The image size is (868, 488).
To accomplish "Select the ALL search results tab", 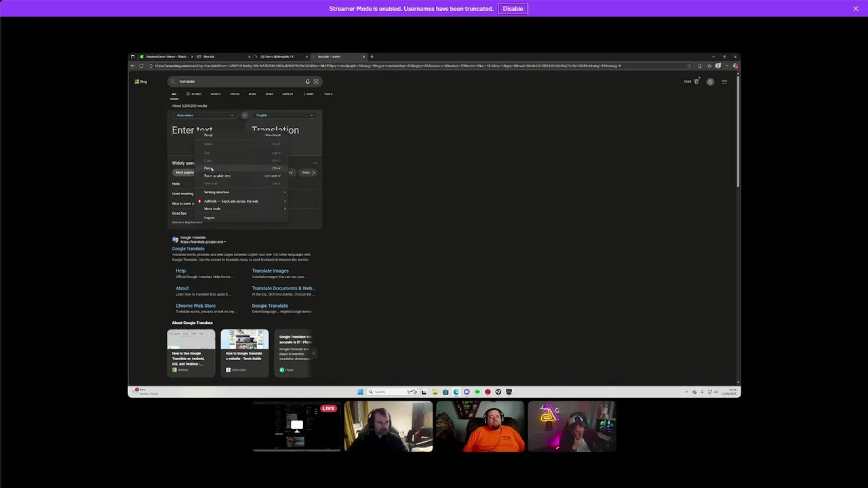I will (174, 94).
